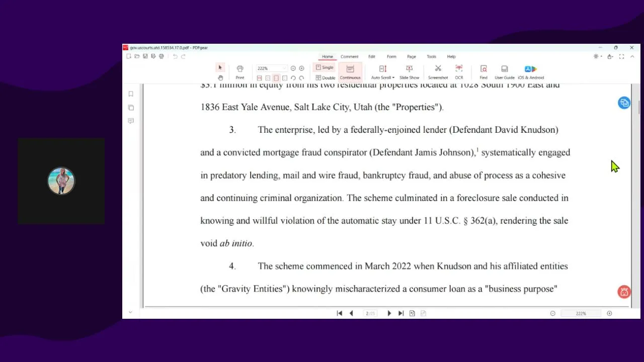Click the status bar 222% zoom field
The height and width of the screenshot is (362, 644).
(581, 313)
